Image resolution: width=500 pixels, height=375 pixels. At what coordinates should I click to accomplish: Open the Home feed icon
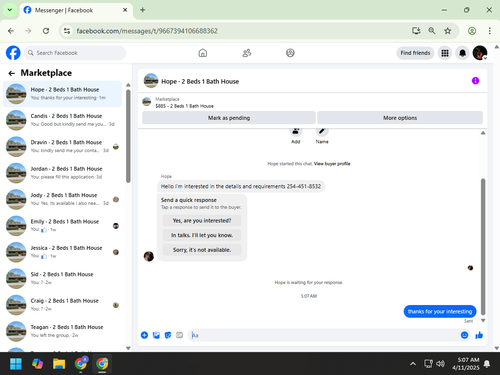click(x=203, y=53)
